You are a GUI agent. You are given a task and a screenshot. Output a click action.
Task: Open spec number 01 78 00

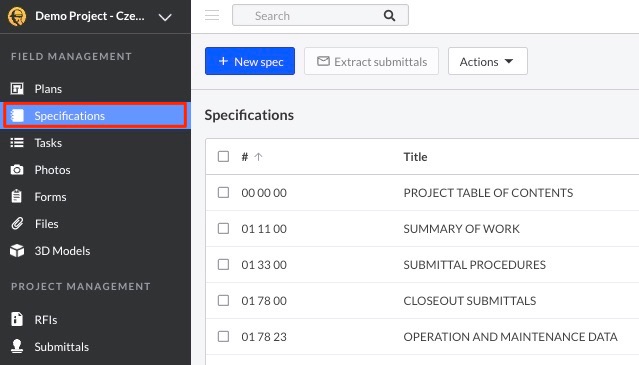click(264, 301)
